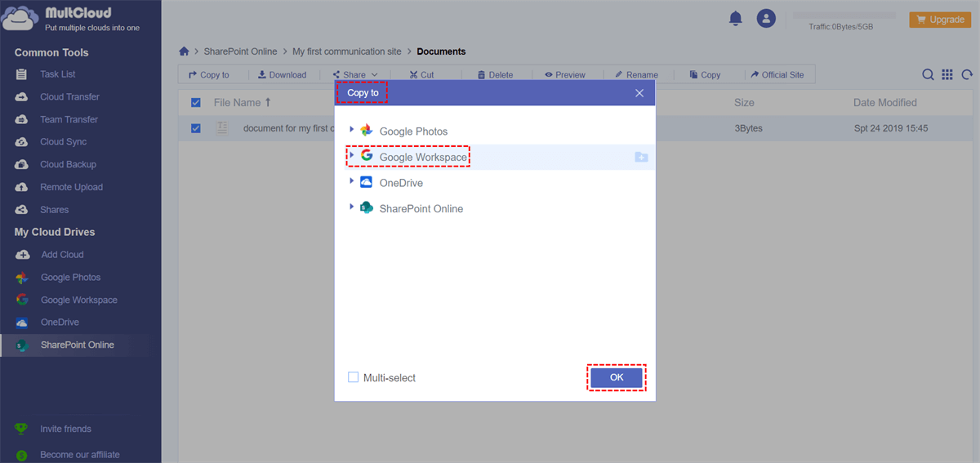This screenshot has height=463, width=980.
Task: Click the Upgrade button
Action: click(x=940, y=20)
